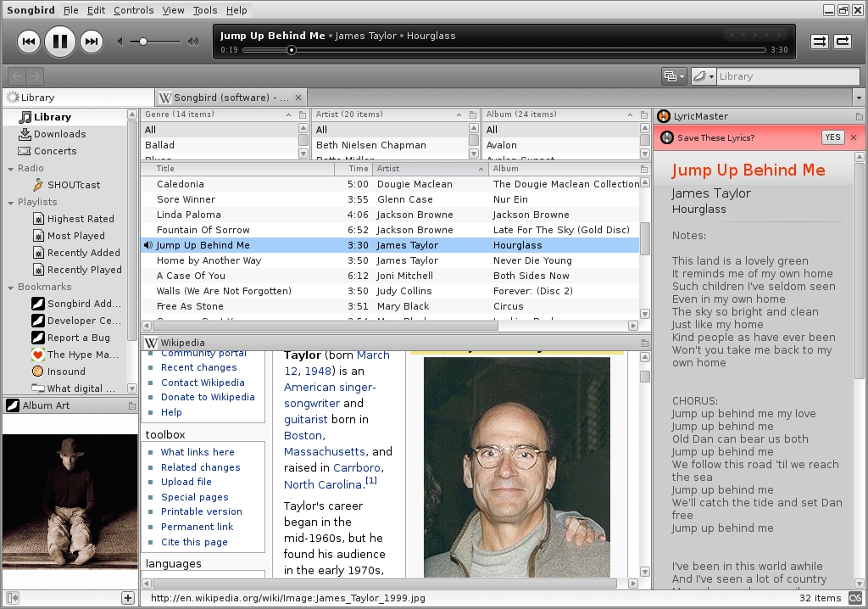
Task: Open the Edit menu
Action: (96, 10)
